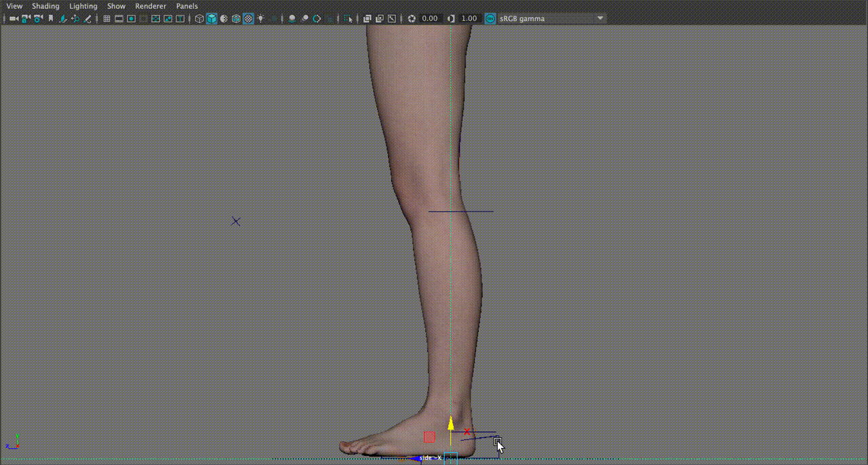Toggle the Film Gate display
868x465 pixels.
pyautogui.click(x=119, y=18)
